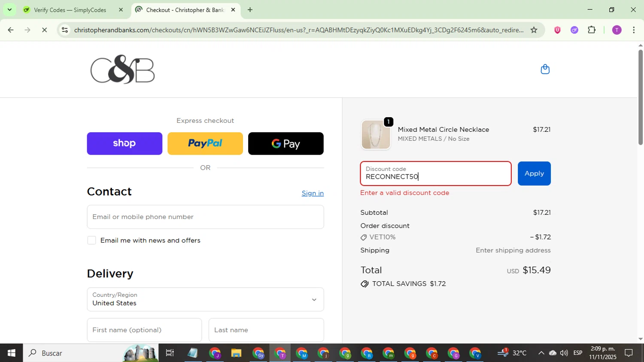
Task: Select the 'Enter a valid discount code' error
Action: [405, 193]
